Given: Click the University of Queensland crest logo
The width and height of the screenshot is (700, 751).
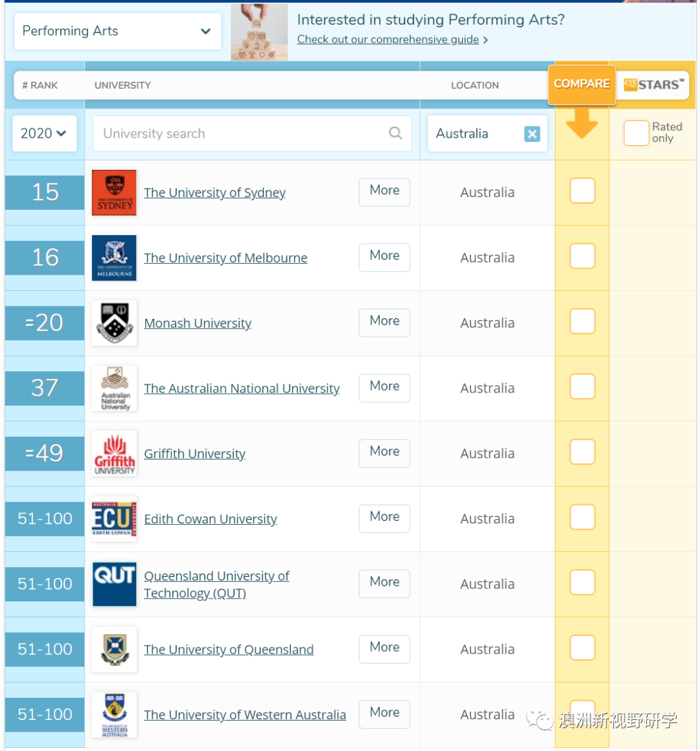Looking at the screenshot, I should tap(114, 649).
